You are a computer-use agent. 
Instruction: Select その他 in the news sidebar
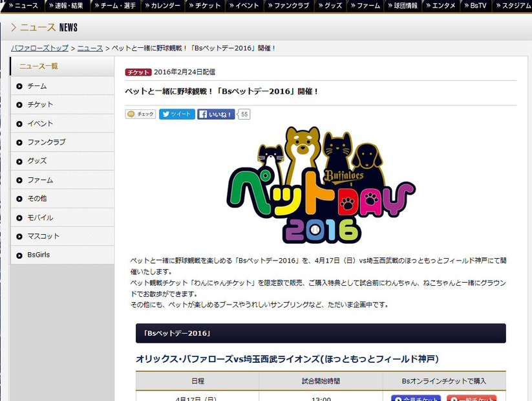point(62,199)
